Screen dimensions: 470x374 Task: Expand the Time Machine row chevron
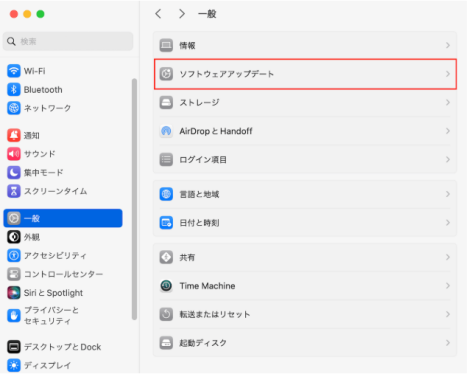448,286
